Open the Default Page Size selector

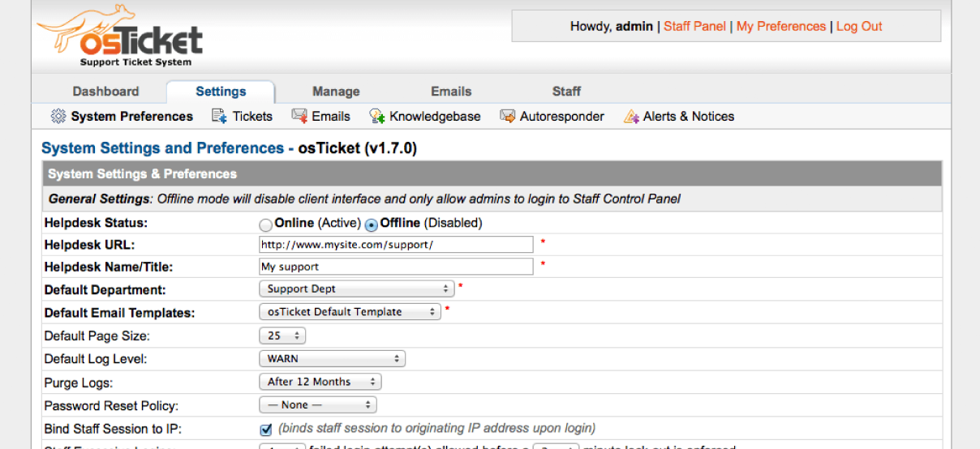pyautogui.click(x=282, y=336)
